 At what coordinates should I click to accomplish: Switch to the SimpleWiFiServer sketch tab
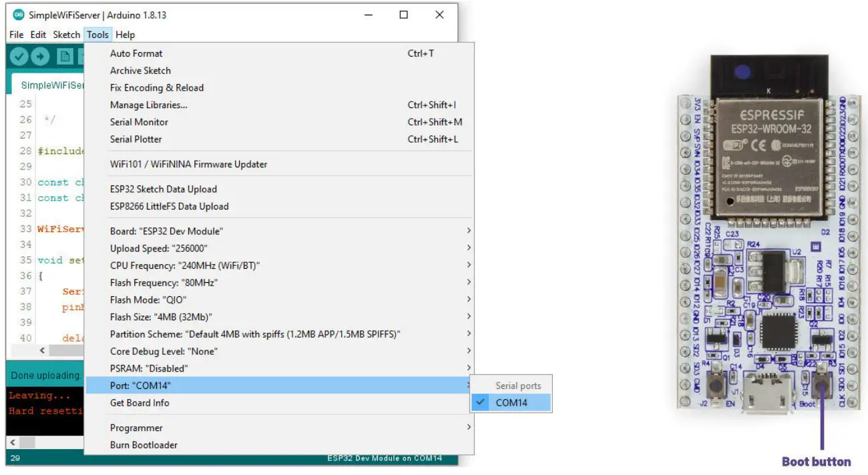coord(50,85)
